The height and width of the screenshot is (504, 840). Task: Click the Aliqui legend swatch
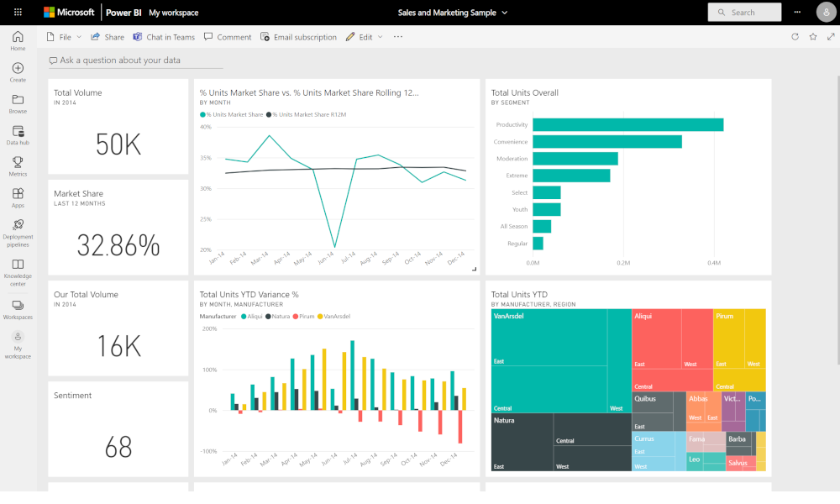pos(244,317)
